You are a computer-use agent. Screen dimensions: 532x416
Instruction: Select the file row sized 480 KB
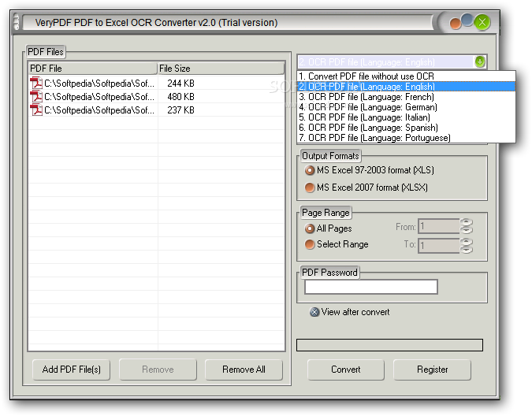click(x=157, y=97)
